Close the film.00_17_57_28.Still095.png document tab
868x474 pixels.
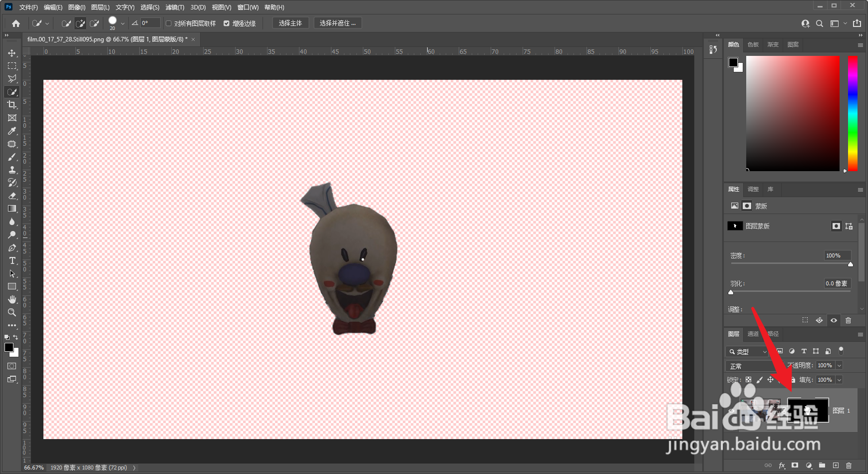point(193,39)
